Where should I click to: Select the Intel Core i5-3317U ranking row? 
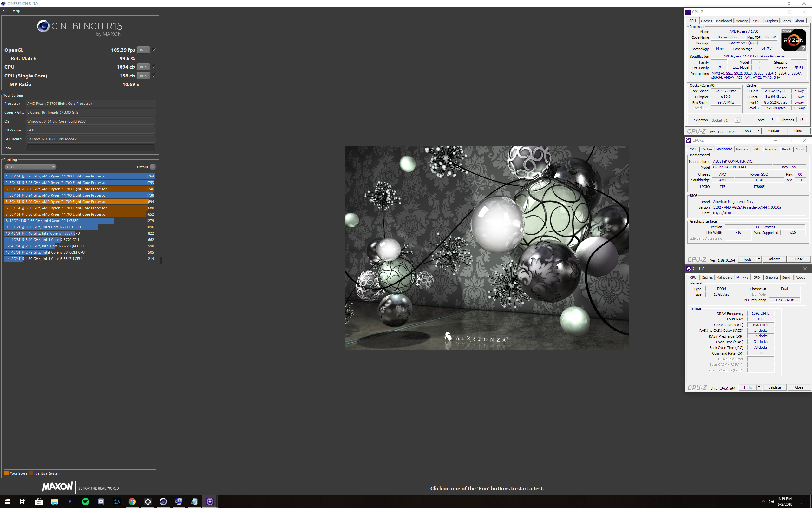[x=80, y=259]
